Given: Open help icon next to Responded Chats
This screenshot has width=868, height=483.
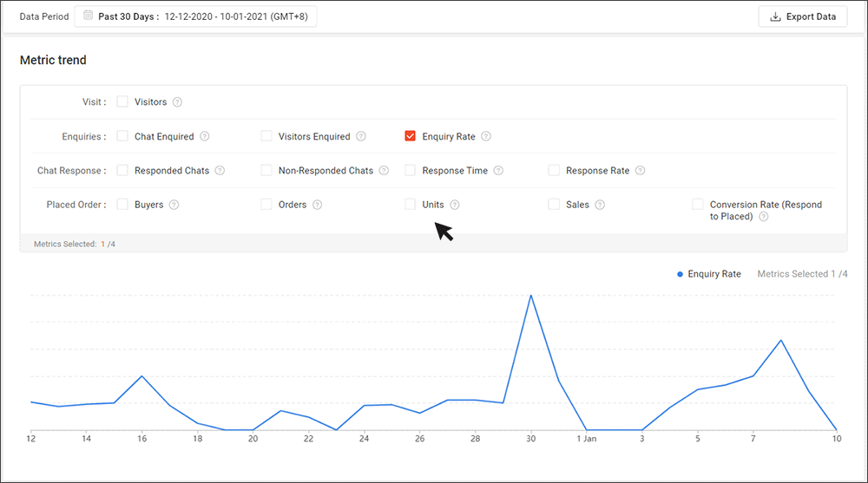Looking at the screenshot, I should click(220, 171).
